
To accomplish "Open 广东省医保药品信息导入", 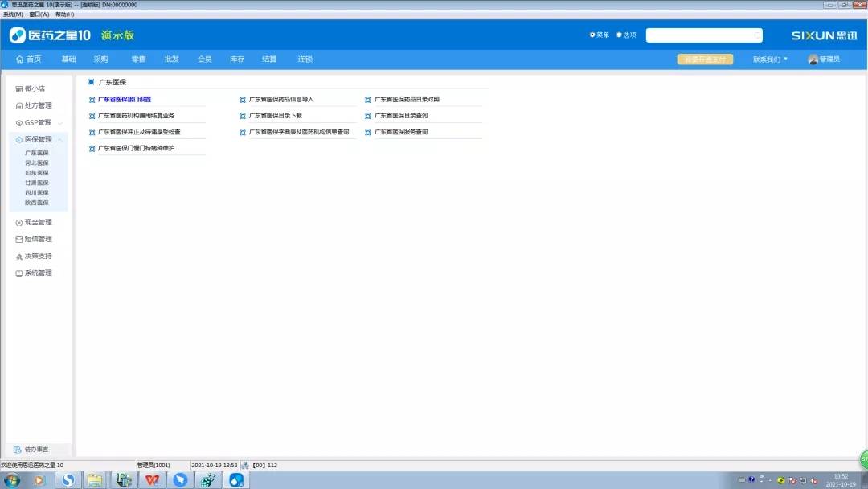I will (x=281, y=100).
